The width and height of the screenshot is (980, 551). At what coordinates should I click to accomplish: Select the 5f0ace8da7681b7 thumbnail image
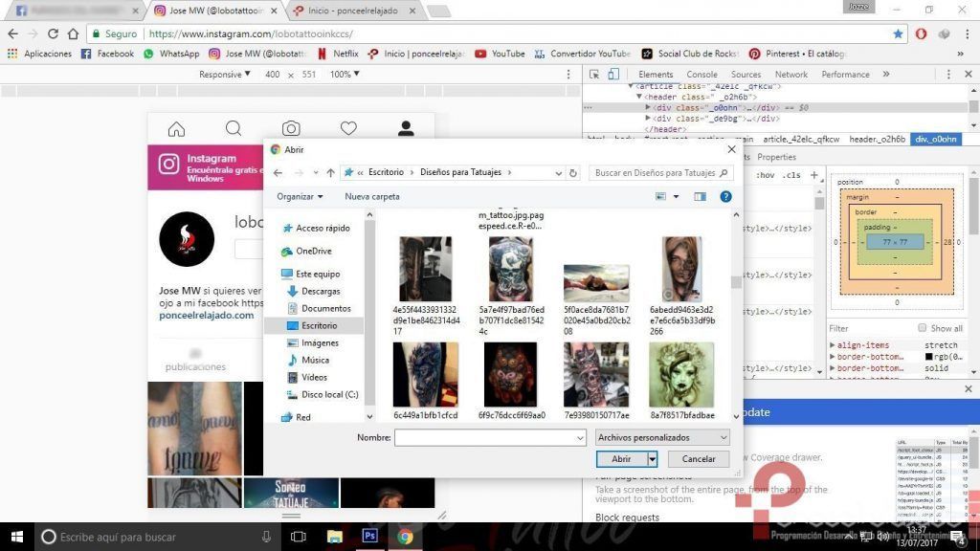pos(596,283)
